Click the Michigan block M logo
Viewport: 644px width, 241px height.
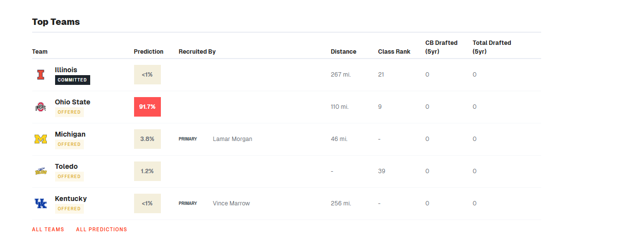(x=40, y=139)
